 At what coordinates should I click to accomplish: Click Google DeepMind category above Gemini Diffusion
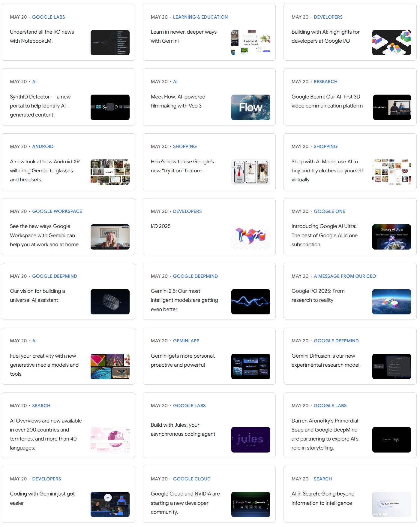pyautogui.click(x=336, y=341)
